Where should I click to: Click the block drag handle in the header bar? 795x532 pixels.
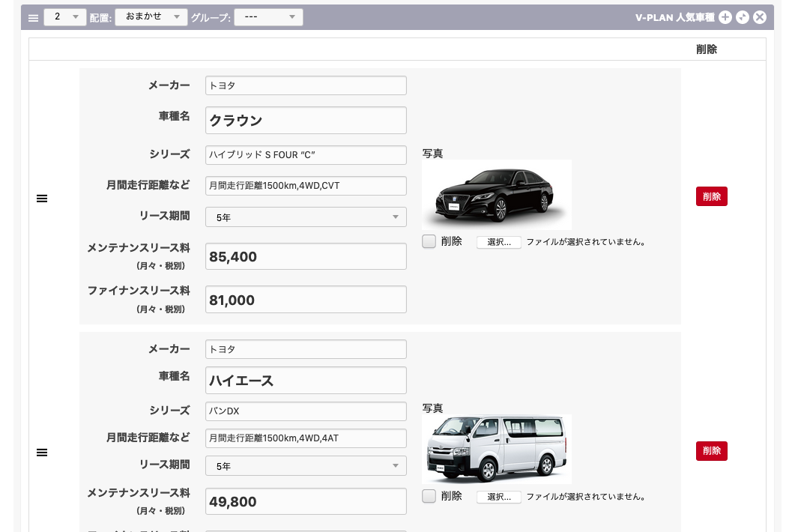(33, 17)
